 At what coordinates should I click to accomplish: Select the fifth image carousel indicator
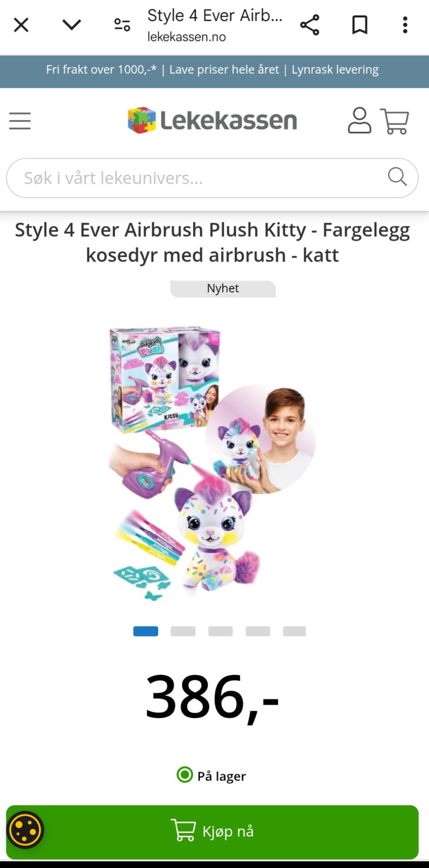[294, 631]
